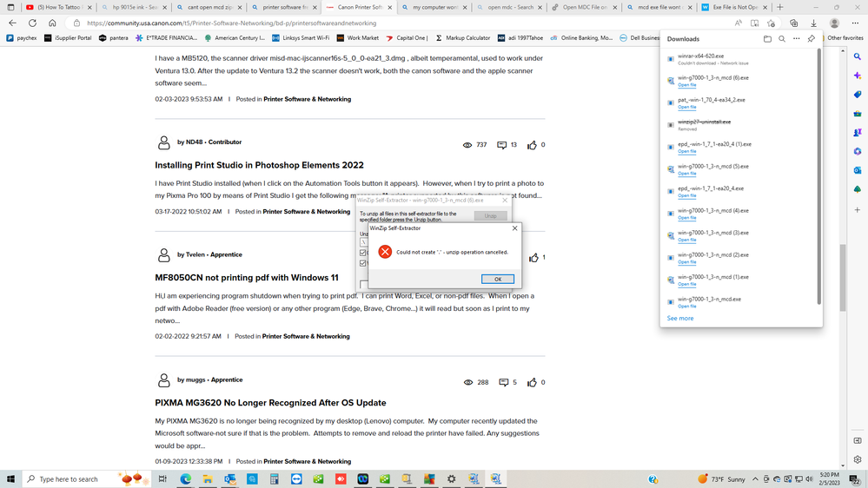Open Edge sidebar Discover sparkle icon
This screenshot has height=488, width=868.
[858, 76]
